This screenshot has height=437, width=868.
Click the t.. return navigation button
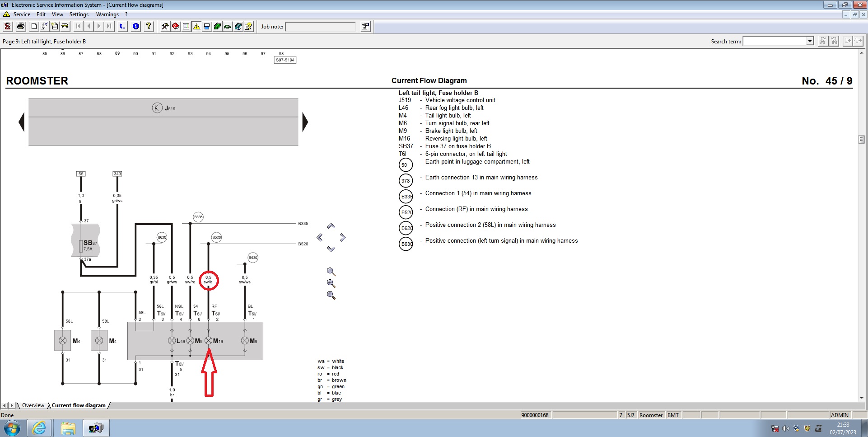pos(121,26)
